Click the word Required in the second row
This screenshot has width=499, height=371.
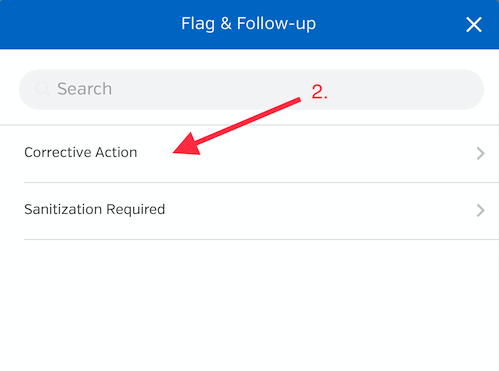point(135,210)
